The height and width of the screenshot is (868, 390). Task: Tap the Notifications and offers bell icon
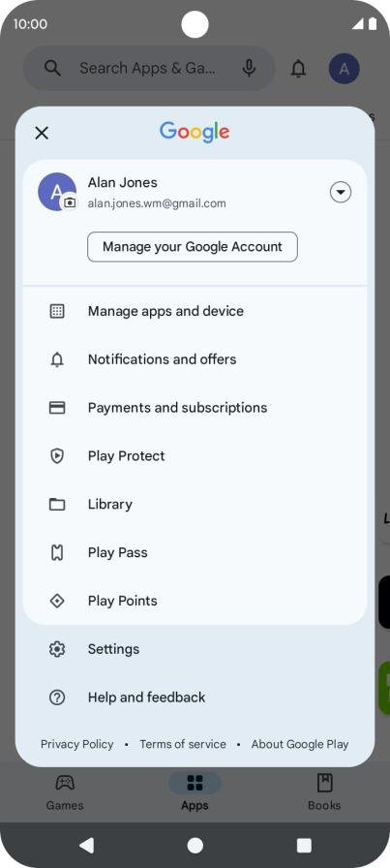click(x=57, y=359)
